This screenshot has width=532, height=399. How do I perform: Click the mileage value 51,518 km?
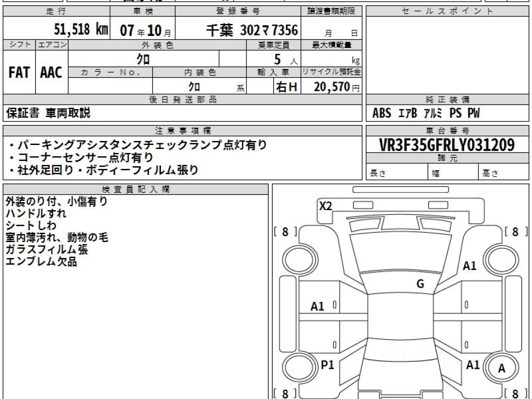[81, 30]
